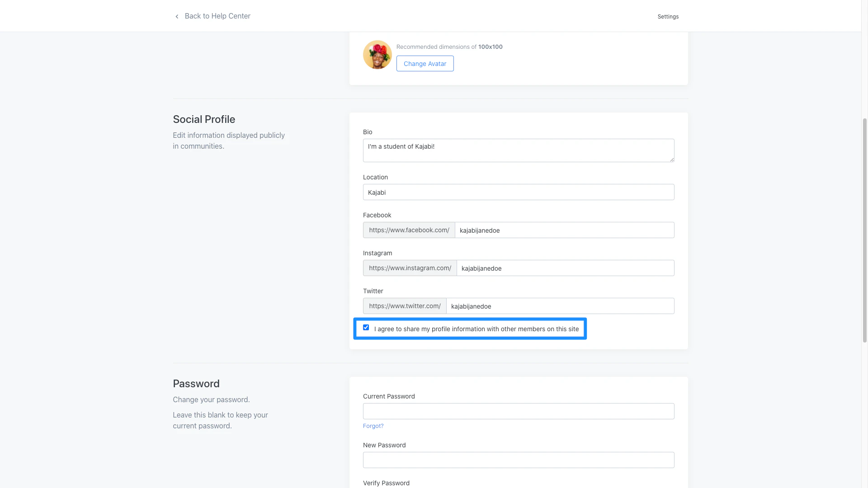Edit the Twitter username field

(x=560, y=306)
